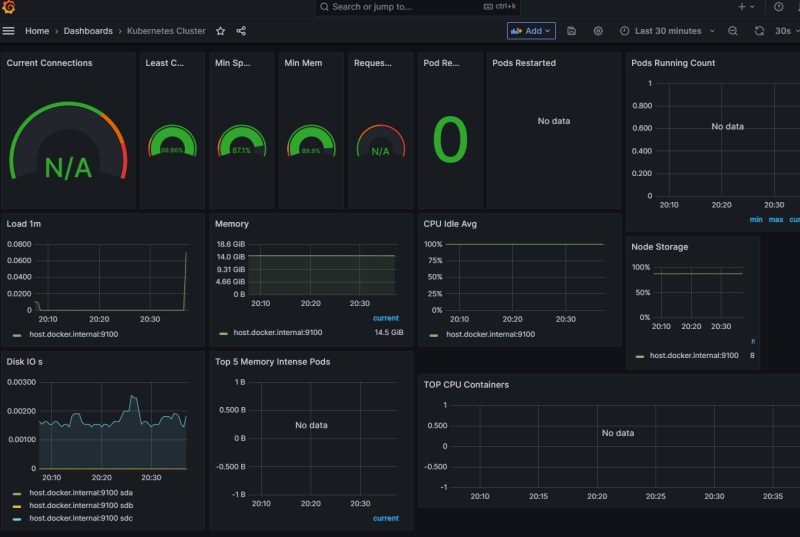The width and height of the screenshot is (800, 537).
Task: Sort Memory legend by current column
Action: point(385,318)
